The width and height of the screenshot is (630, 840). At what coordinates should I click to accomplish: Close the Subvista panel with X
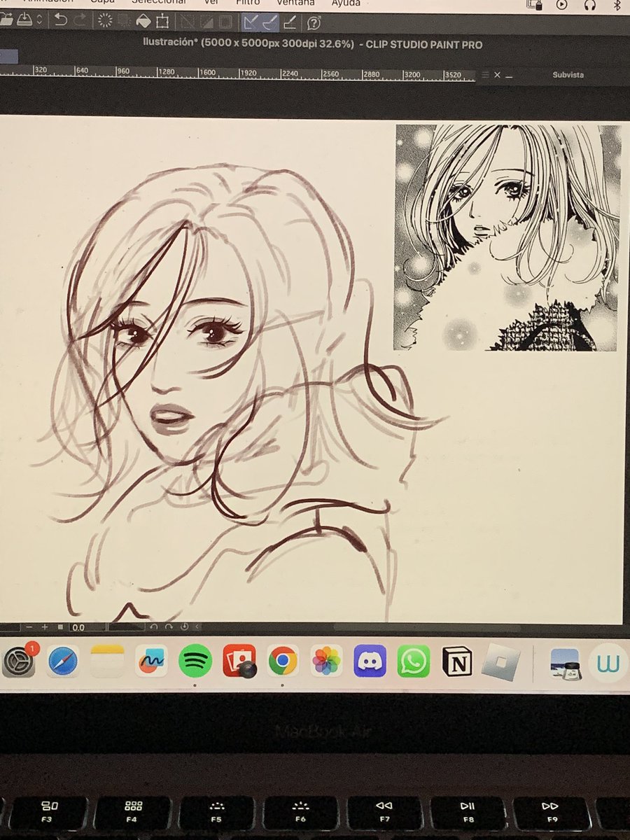pos(497,74)
